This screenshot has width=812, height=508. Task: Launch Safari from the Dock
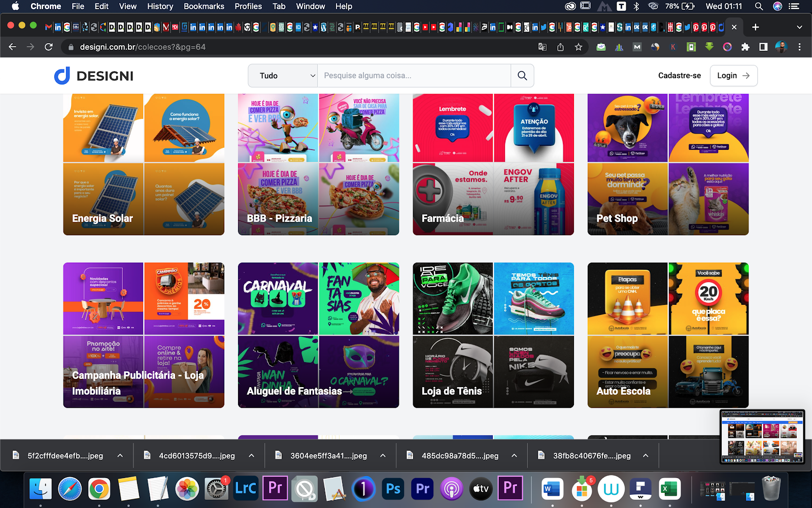[70, 489]
